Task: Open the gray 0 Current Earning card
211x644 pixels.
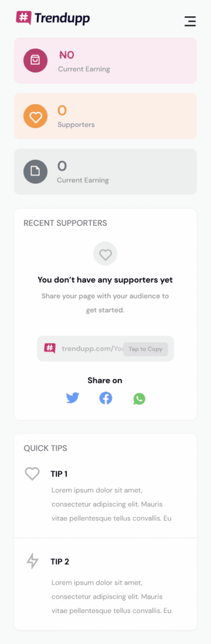Action: 105,172
